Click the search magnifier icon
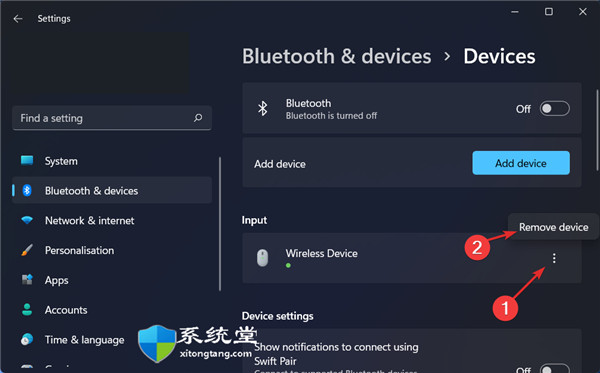 tap(198, 117)
